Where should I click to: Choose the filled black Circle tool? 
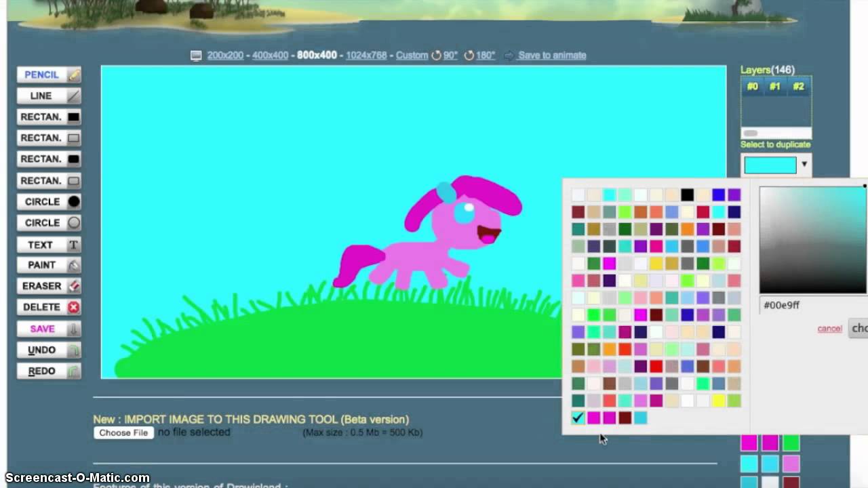tap(49, 201)
